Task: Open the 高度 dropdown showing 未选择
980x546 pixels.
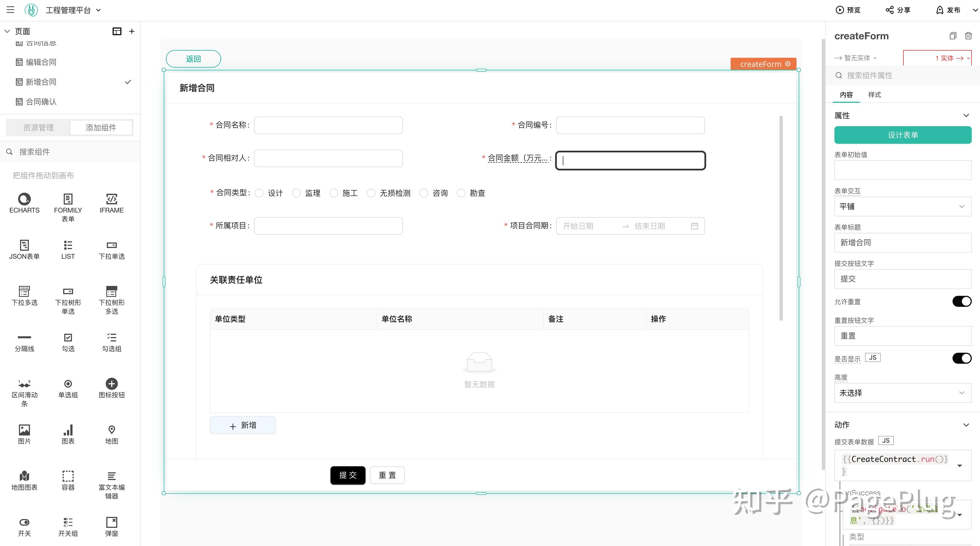Action: [903, 393]
